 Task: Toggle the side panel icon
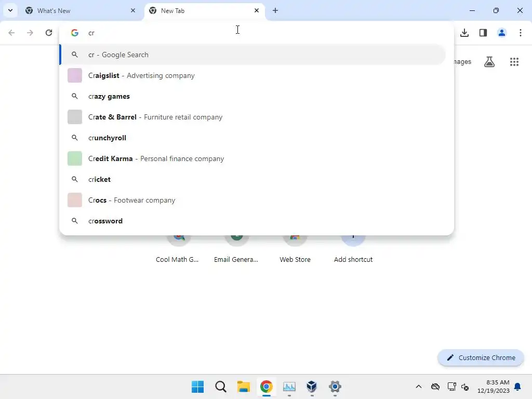click(483, 33)
